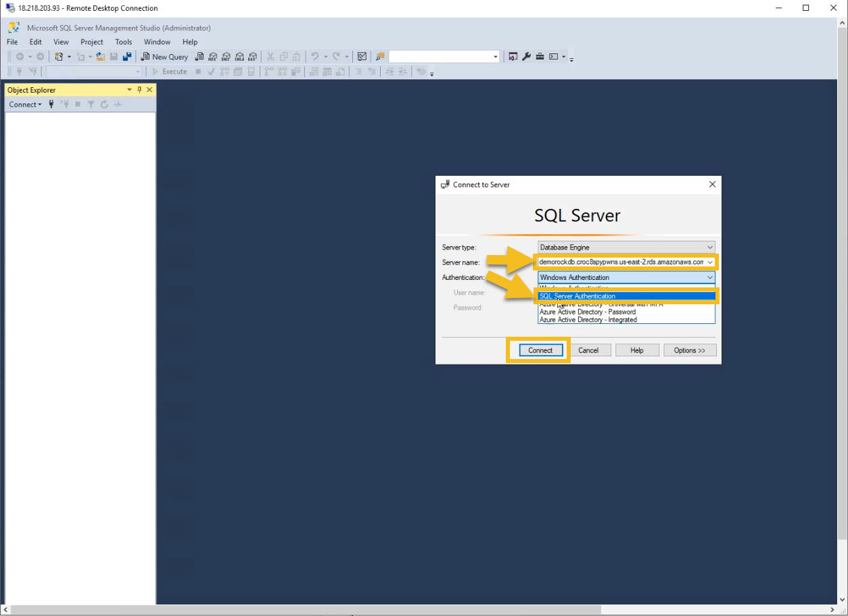The height and width of the screenshot is (616, 848).
Task: Click the Find in Files icon
Action: coord(380,57)
